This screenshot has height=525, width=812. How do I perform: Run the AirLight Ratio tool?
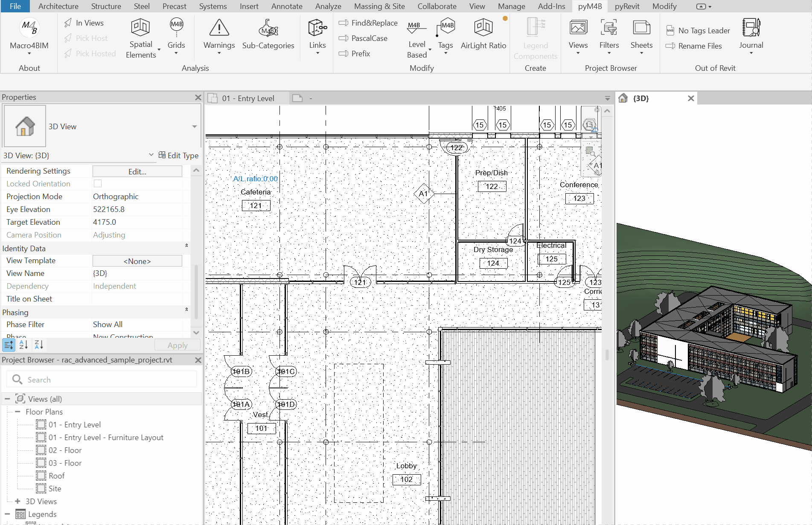click(483, 34)
